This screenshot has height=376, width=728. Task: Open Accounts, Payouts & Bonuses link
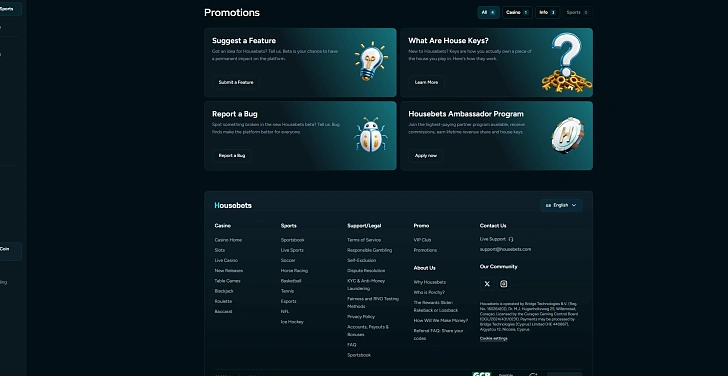368,331
